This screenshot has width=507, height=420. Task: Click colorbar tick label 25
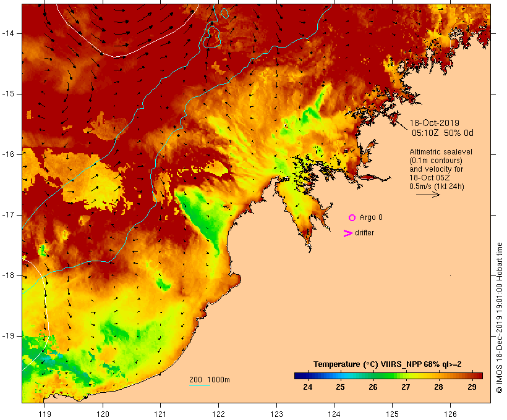point(340,387)
